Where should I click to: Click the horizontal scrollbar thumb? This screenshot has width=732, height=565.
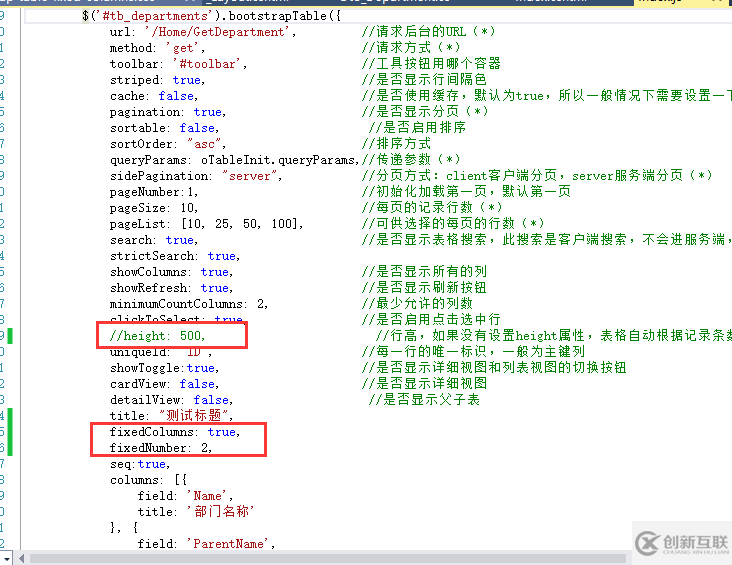click(x=328, y=558)
